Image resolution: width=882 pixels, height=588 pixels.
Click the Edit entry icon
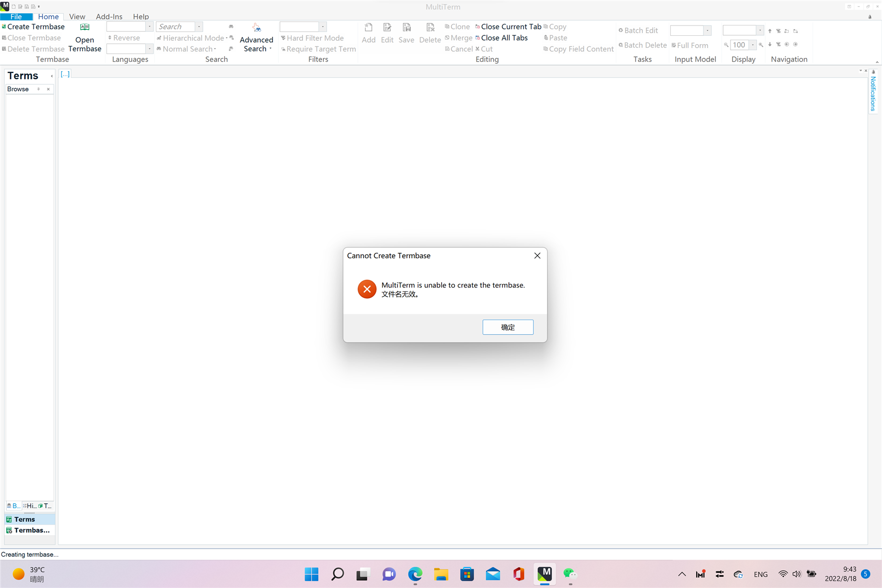387,27
